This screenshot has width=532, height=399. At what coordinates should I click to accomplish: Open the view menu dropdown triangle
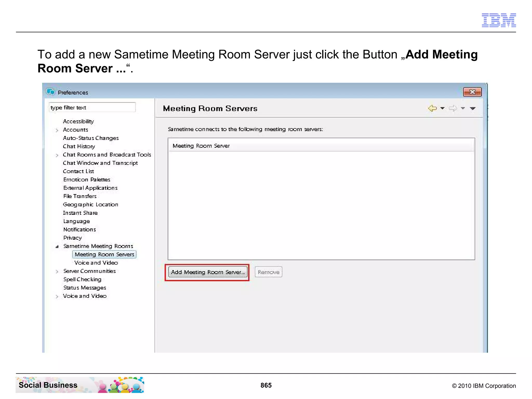coord(473,109)
